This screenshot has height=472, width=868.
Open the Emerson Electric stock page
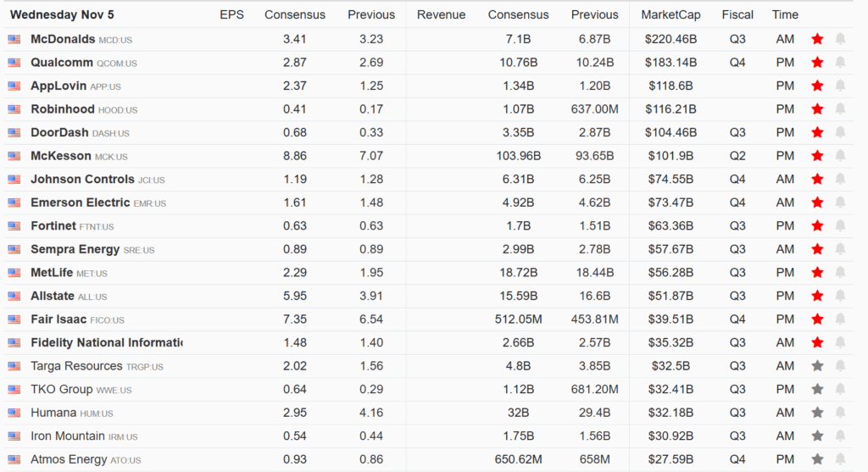point(81,203)
